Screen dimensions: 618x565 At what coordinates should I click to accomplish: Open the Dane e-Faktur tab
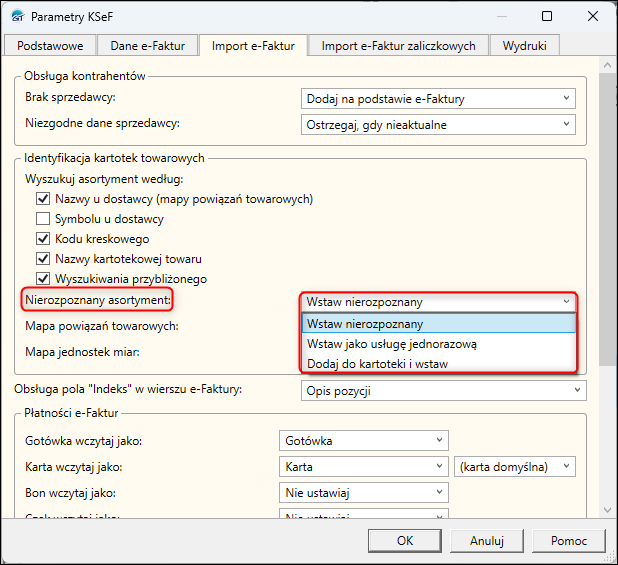(x=148, y=45)
